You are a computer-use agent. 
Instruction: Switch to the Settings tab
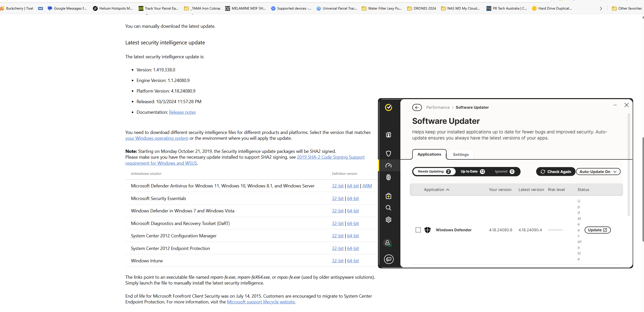(x=461, y=155)
